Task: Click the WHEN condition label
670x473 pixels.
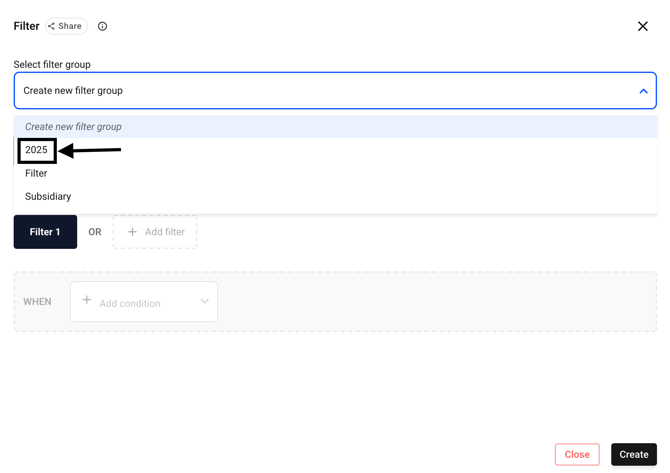Action: [38, 302]
